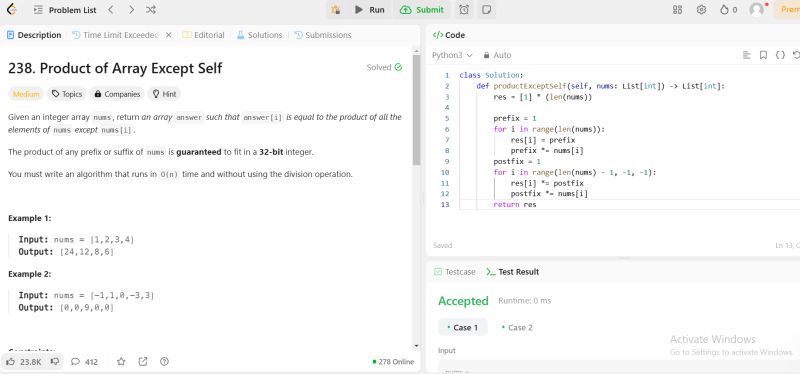Viewport: 800px width, 374px height.
Task: Open the timer alarm clock icon
Action: point(464,10)
